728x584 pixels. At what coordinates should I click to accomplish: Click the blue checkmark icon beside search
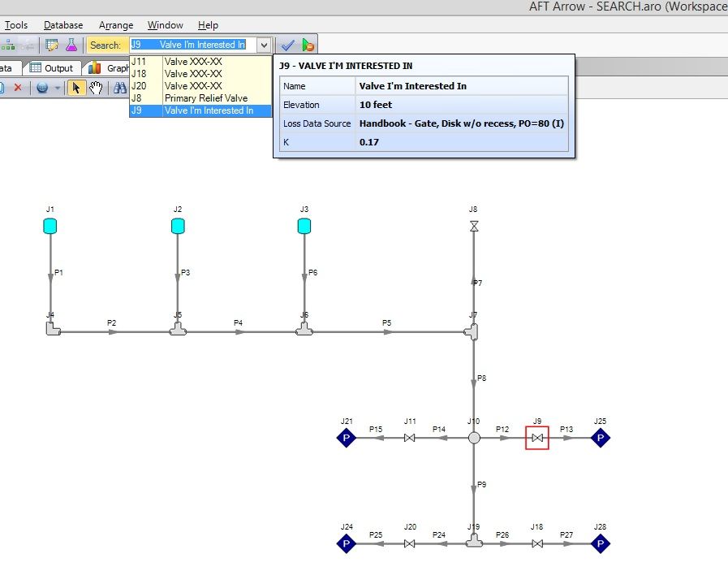[x=287, y=45]
